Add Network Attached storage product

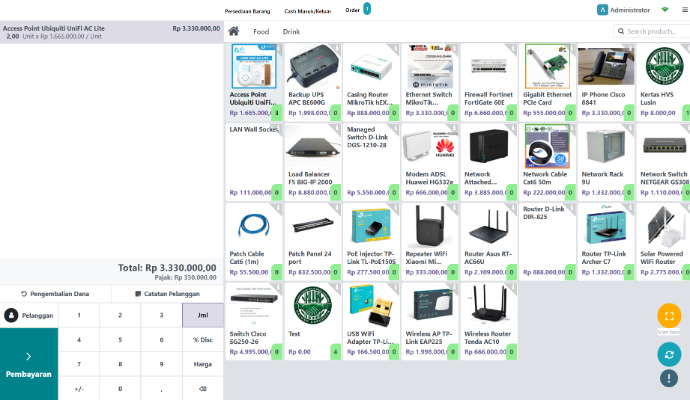pos(488,161)
